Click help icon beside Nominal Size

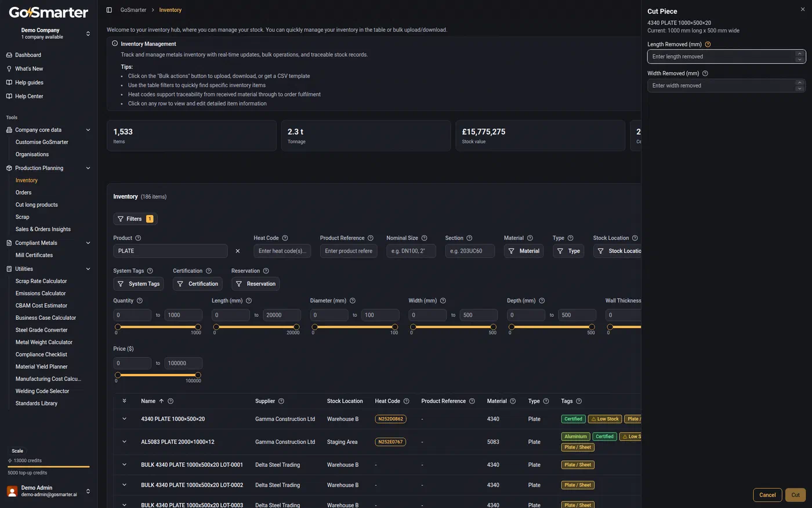click(424, 238)
